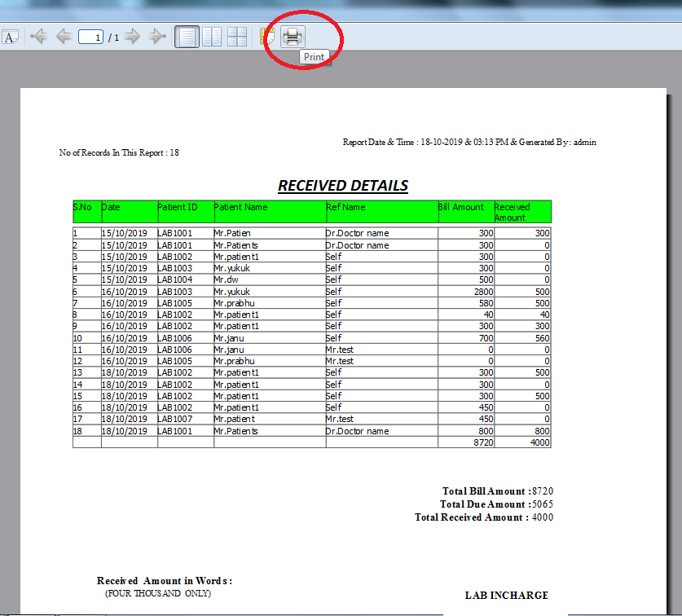682x616 pixels.
Task: Focus the current page number field
Action: coord(90,37)
